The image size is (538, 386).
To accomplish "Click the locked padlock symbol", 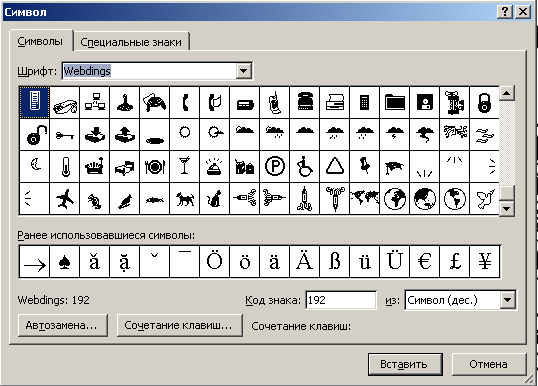I will [x=484, y=103].
